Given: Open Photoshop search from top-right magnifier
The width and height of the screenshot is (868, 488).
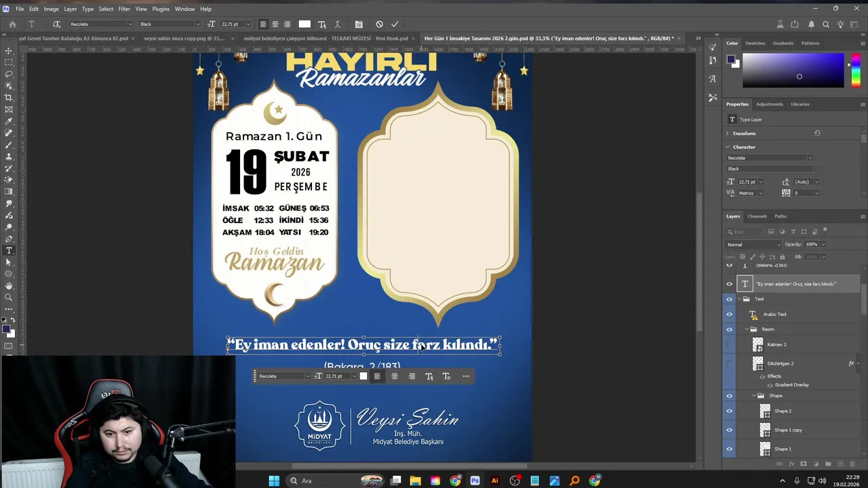Looking at the screenshot, I should point(826,24).
